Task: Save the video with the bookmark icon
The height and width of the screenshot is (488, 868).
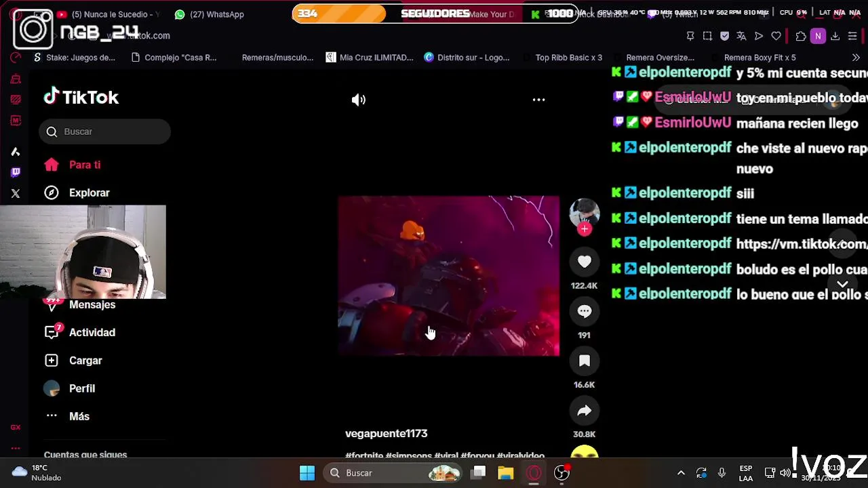Action: [584, 361]
